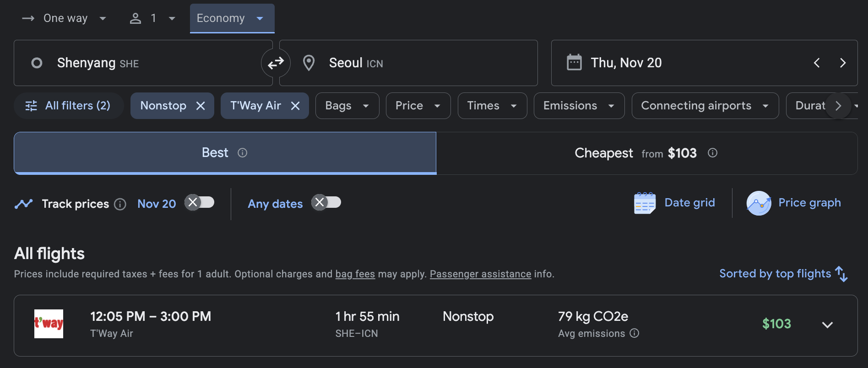Remove the T'Way Air filter
Image resolution: width=868 pixels, height=368 pixels.
click(295, 106)
